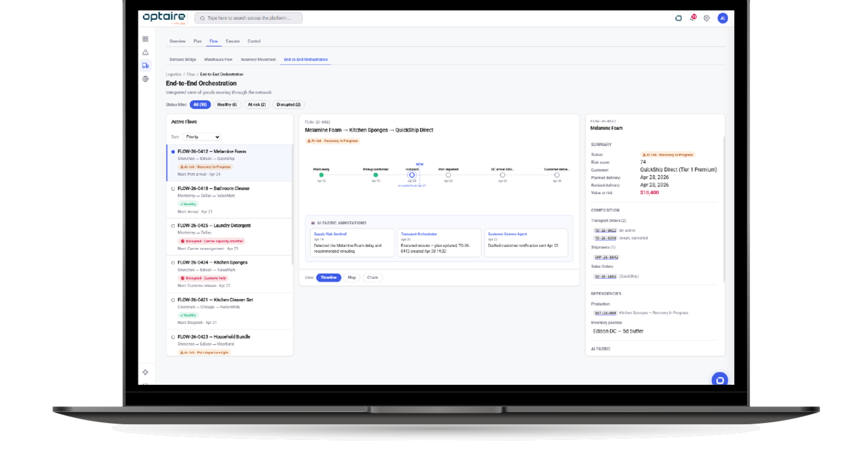Open the Sort Priority dropdown
868x470 pixels.
point(202,137)
